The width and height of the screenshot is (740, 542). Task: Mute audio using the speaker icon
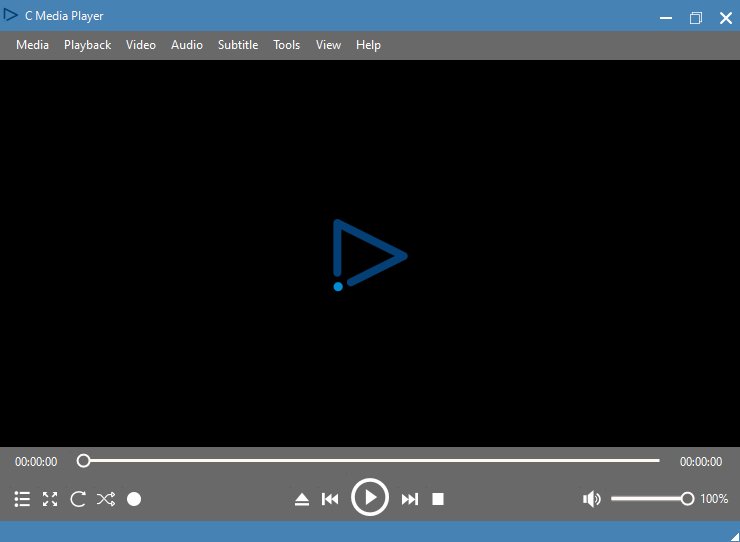click(592, 499)
